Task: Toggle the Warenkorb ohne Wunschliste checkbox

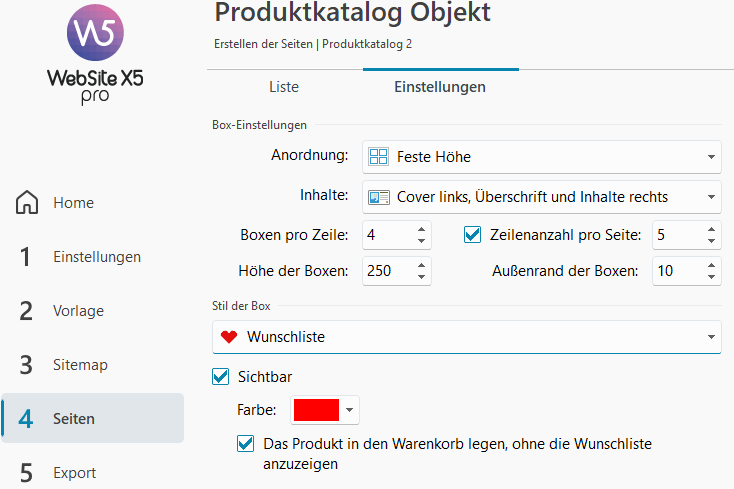Action: coord(245,444)
